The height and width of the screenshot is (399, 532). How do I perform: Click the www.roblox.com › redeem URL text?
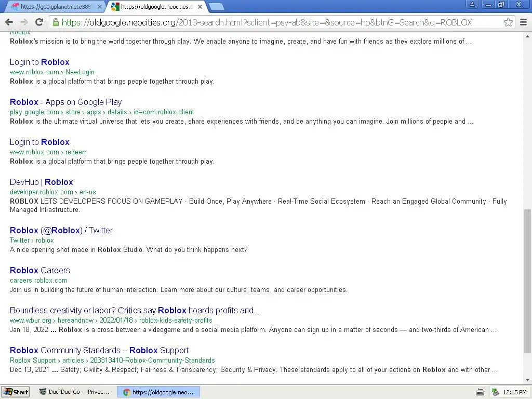tap(48, 152)
